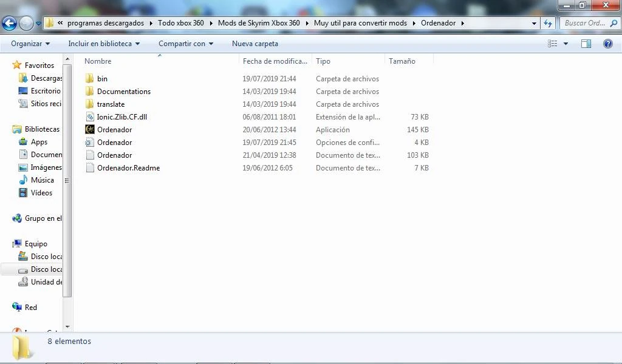
Task: Select Todo xbox 360 in breadcrumb
Action: 181,23
